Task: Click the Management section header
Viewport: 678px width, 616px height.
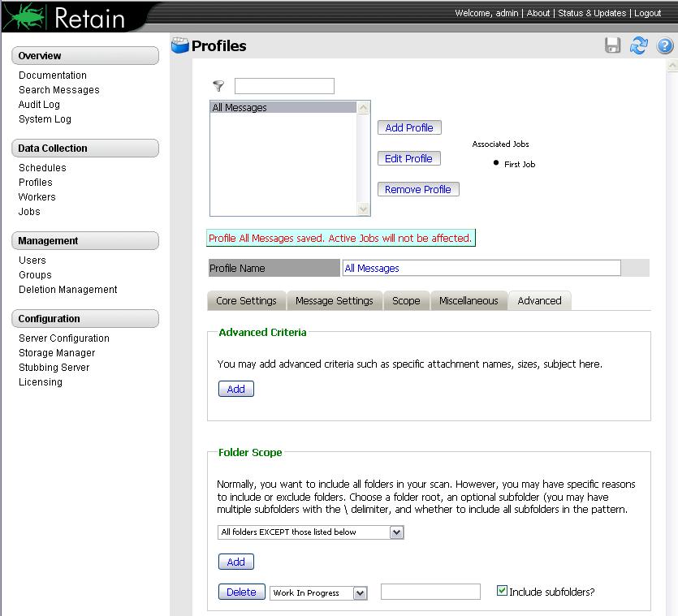Action: tap(85, 241)
